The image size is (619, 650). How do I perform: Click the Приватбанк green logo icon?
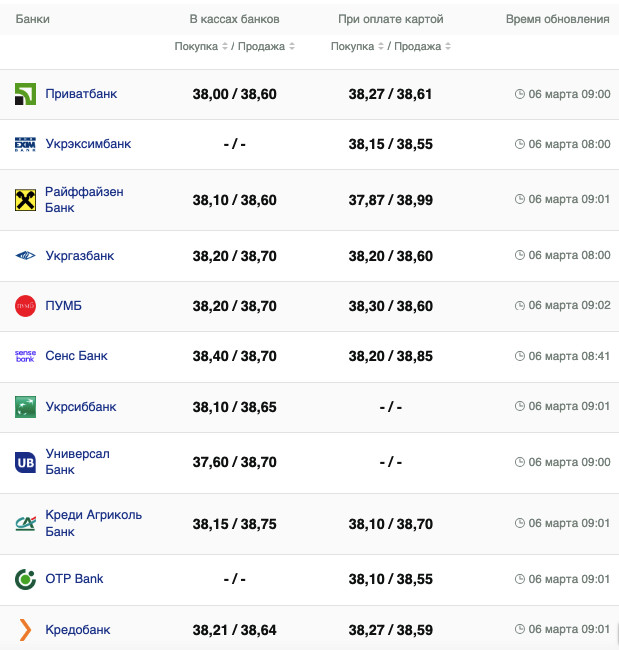point(25,94)
